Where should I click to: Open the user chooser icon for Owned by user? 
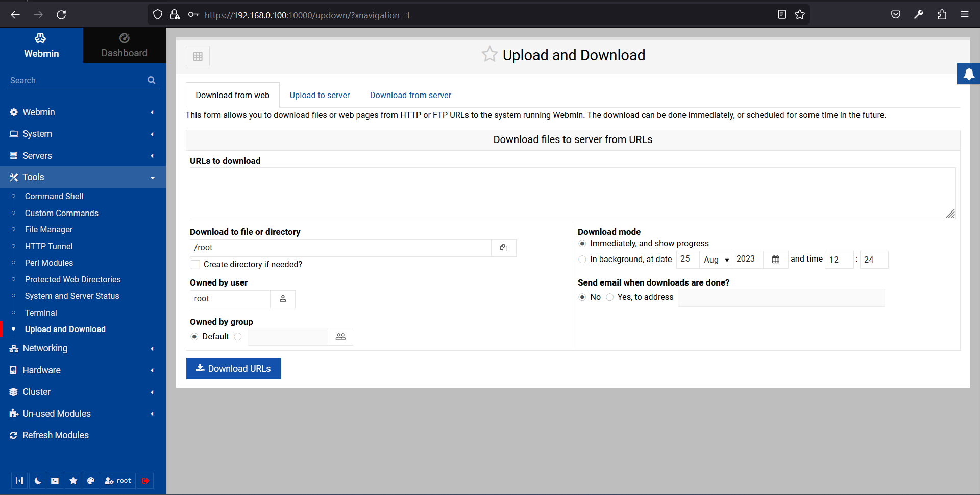[x=283, y=299]
